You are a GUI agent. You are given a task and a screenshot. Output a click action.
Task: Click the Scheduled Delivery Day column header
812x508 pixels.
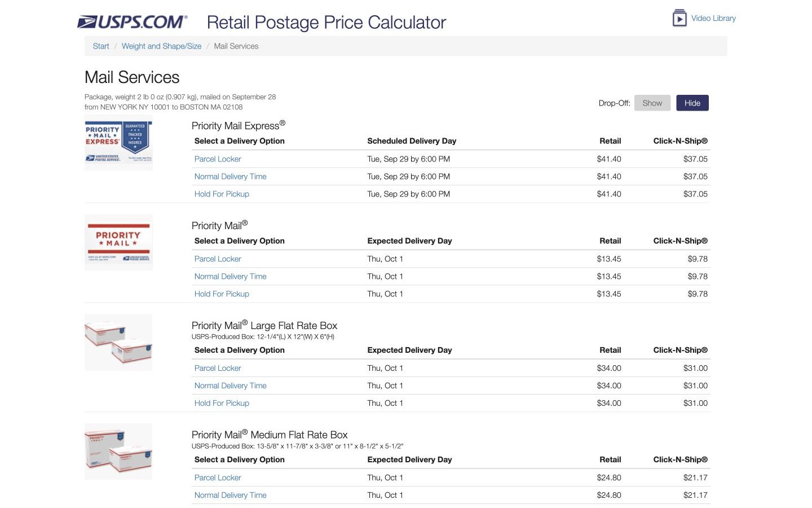[412, 141]
